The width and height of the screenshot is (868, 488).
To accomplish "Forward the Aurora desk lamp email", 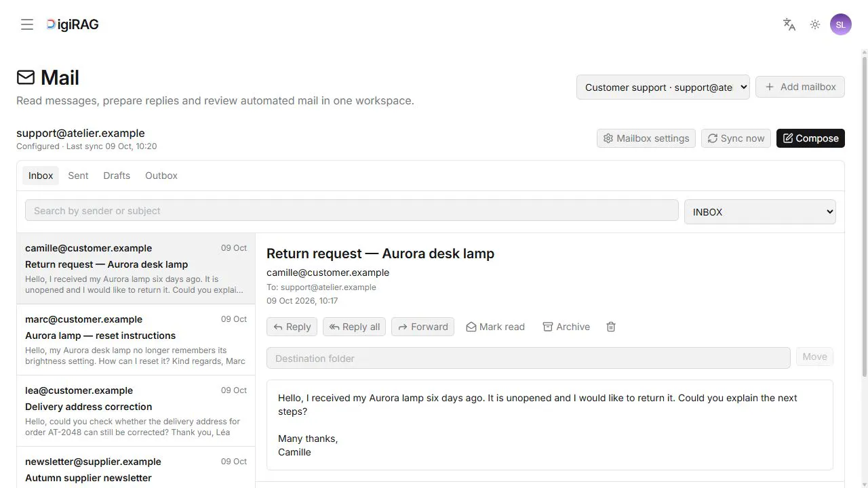I will [x=422, y=327].
